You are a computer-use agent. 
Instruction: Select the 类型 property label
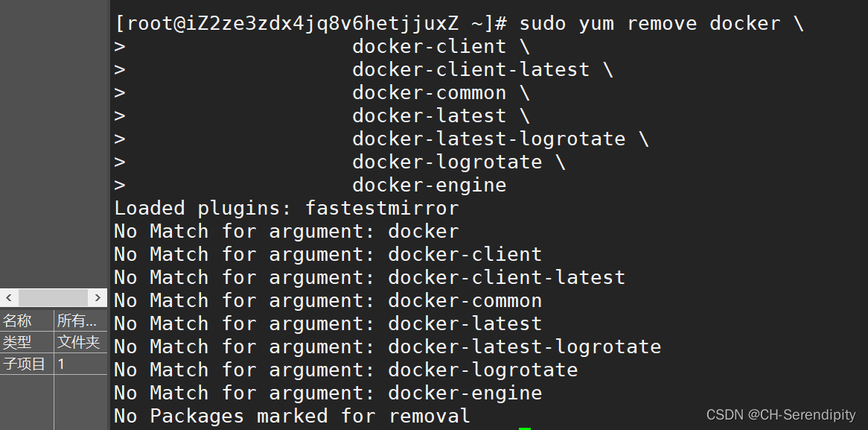(x=18, y=343)
